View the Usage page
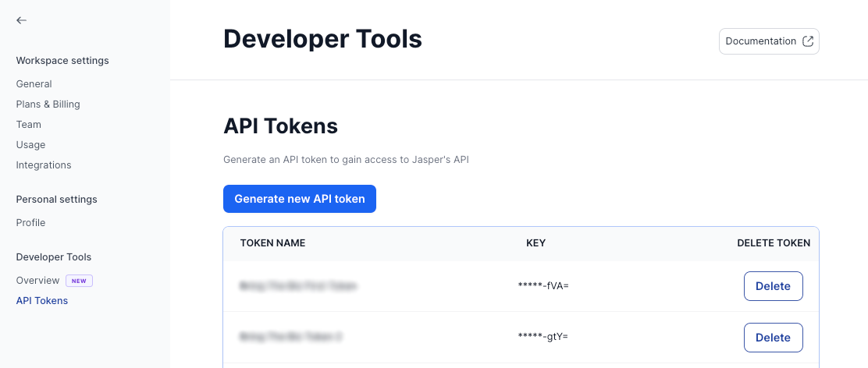The image size is (868, 368). (x=30, y=145)
